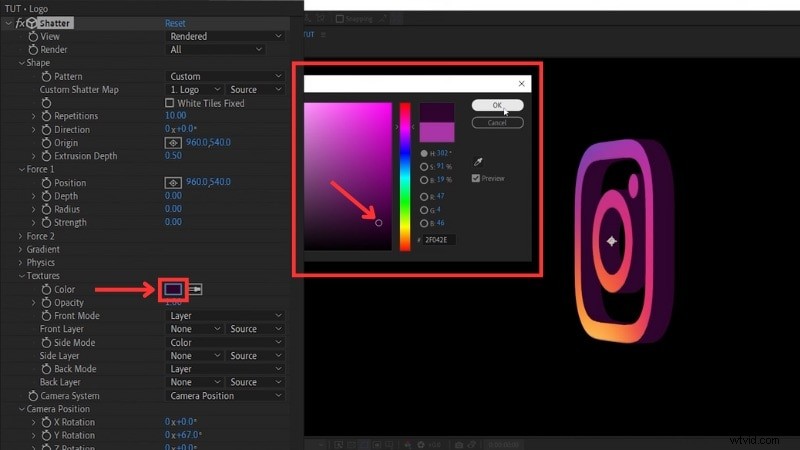Viewport: 800px width, 450px height.
Task: Open the Side Mode Color dropdown
Action: pos(224,342)
